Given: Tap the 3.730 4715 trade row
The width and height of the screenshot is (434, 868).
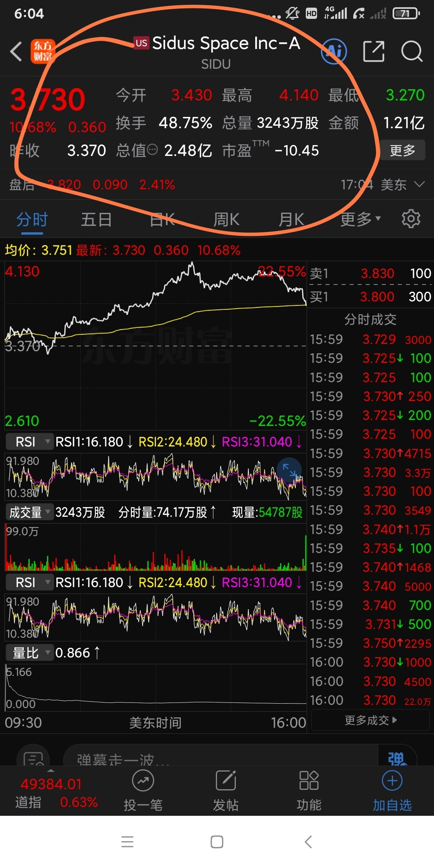Looking at the screenshot, I should (x=371, y=453).
